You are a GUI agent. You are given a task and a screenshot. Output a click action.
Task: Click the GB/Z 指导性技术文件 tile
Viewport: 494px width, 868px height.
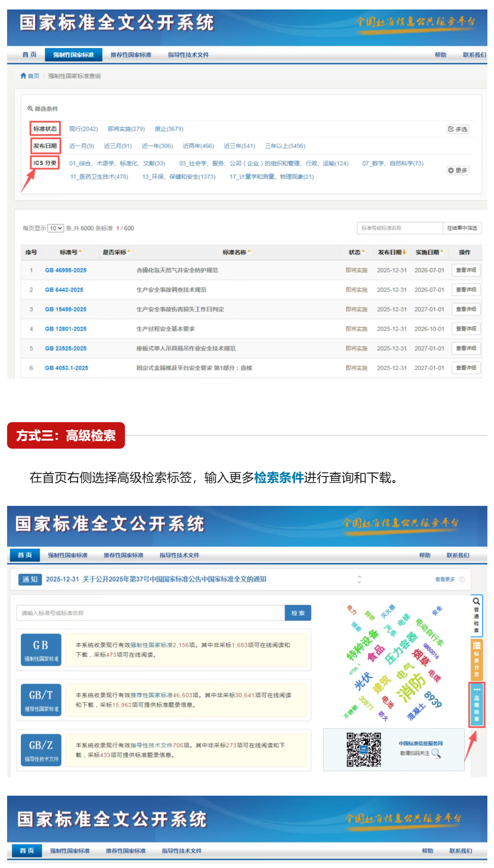tap(41, 750)
